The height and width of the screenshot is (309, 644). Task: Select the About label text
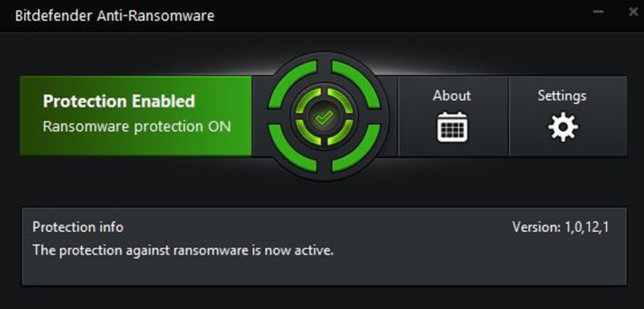click(x=452, y=96)
